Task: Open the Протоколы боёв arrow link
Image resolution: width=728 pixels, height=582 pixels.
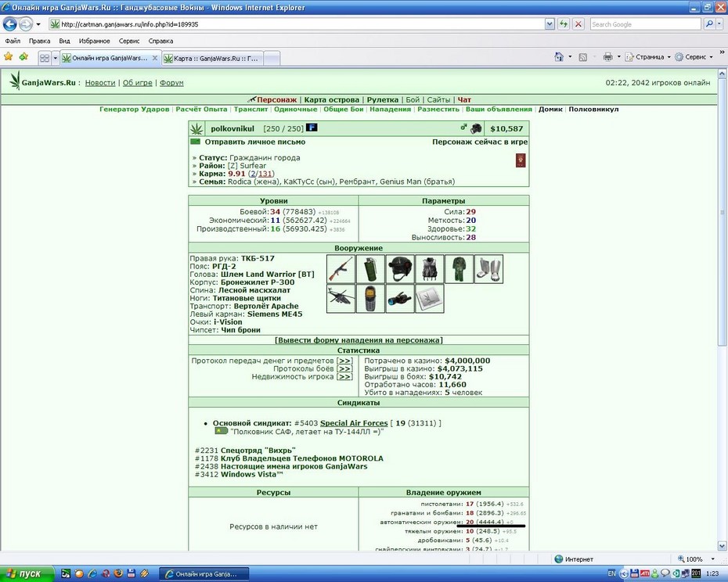Action: (x=344, y=368)
